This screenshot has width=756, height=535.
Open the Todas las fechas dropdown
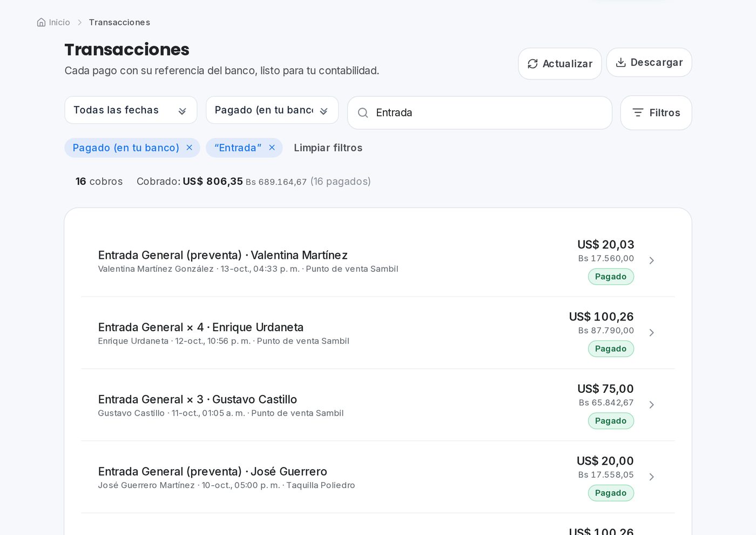131,110
